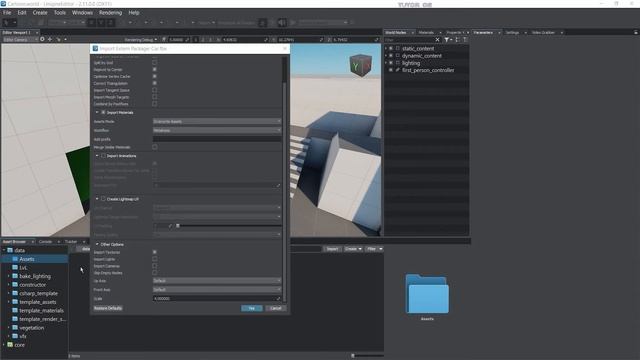Switch to the Console tab
The height and width of the screenshot is (360, 640).
tap(45, 242)
